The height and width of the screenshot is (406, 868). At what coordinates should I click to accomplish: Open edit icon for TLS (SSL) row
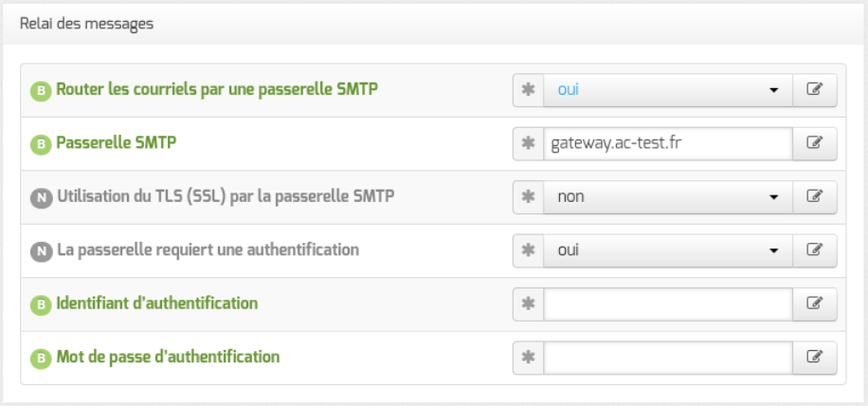point(814,196)
